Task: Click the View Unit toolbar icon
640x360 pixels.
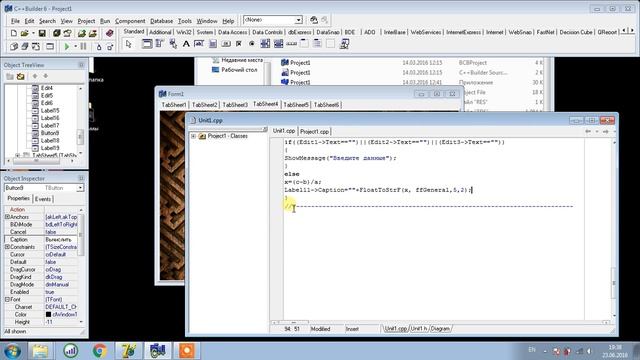Action: 13,47
